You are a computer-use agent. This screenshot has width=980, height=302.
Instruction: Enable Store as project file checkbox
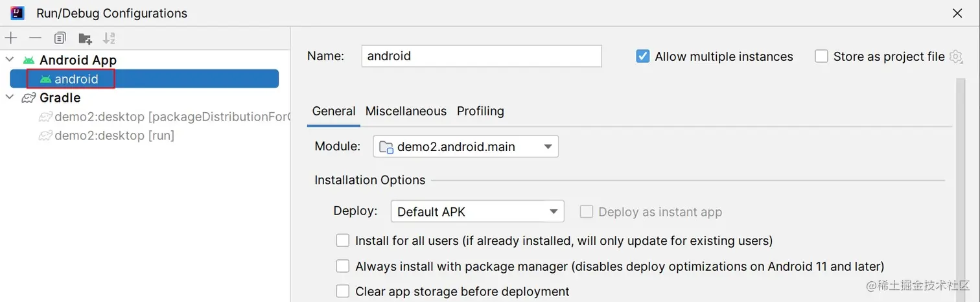821,56
